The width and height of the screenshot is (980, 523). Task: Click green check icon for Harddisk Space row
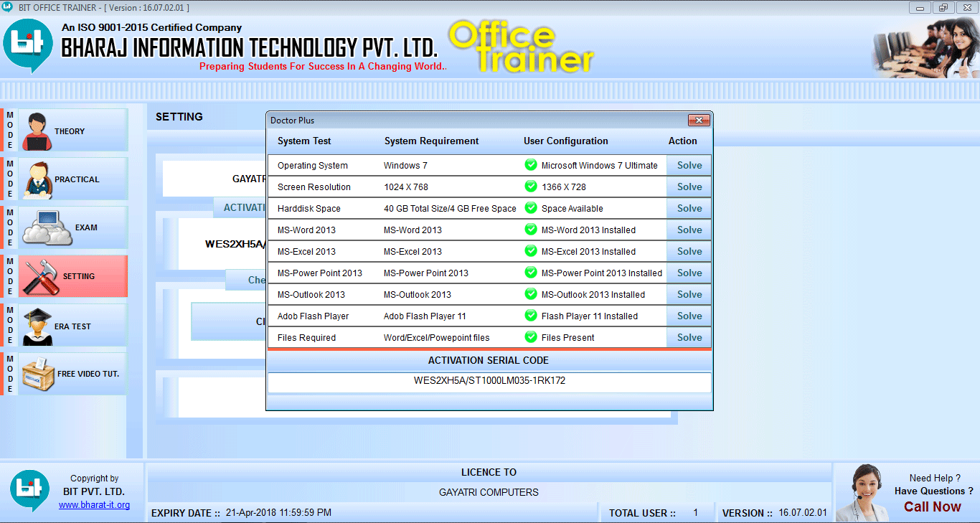(531, 208)
